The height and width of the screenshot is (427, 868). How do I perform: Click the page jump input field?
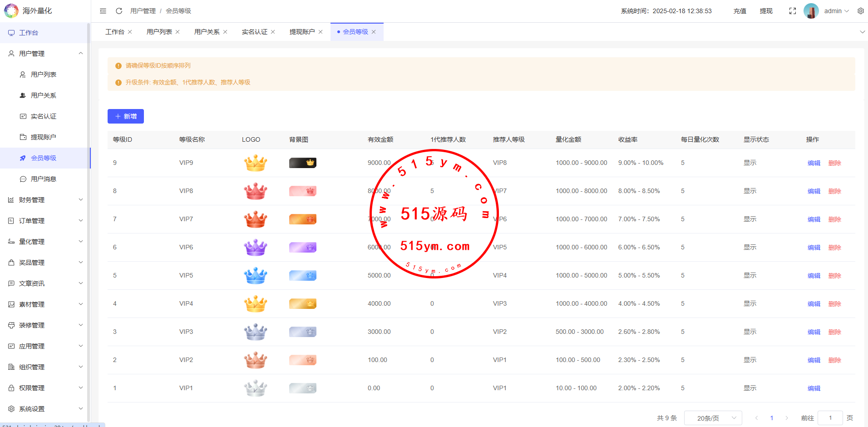pyautogui.click(x=830, y=418)
